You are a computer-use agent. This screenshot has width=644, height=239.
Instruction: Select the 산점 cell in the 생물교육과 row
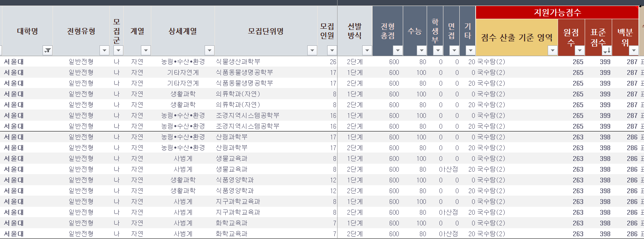click(x=451, y=169)
